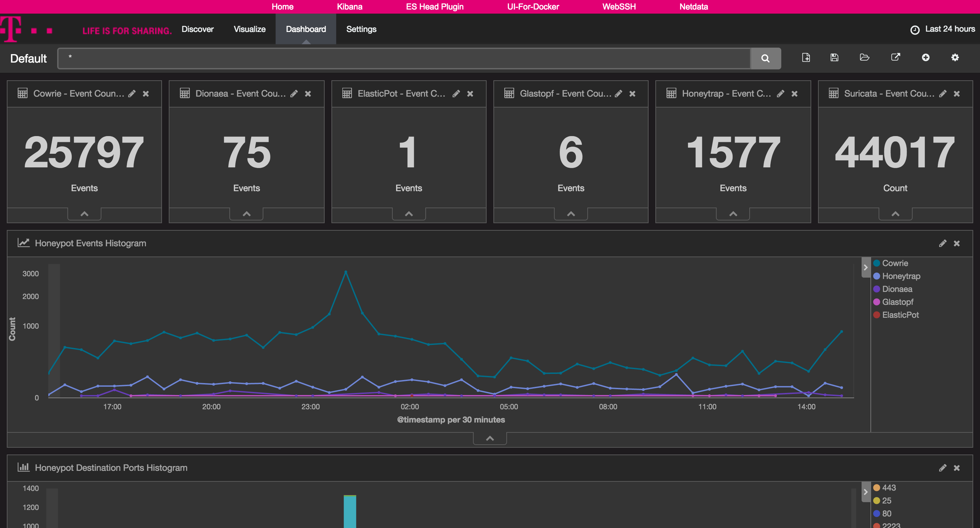Click the Add Visualization plus icon
This screenshot has width=980, height=528.
tap(926, 57)
